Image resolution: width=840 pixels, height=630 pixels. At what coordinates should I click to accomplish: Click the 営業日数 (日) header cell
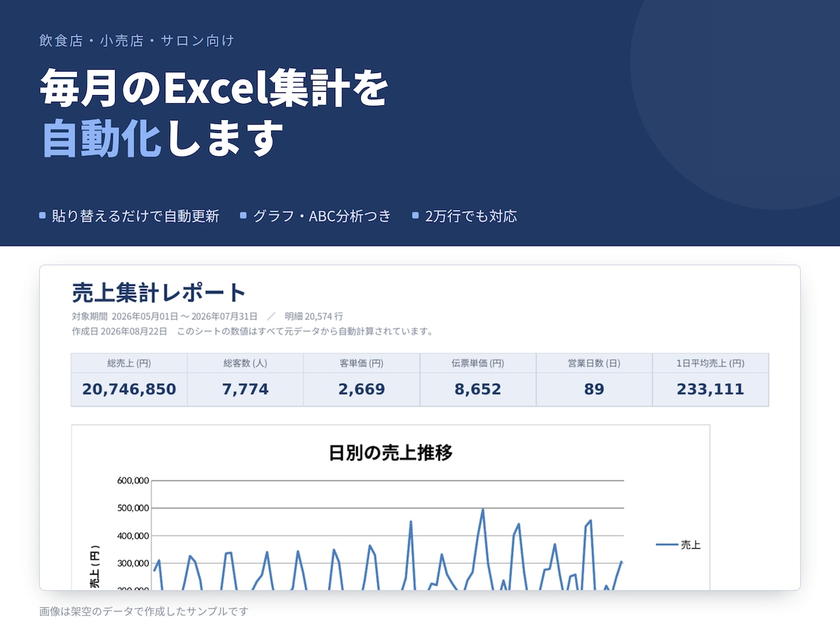[x=594, y=364]
